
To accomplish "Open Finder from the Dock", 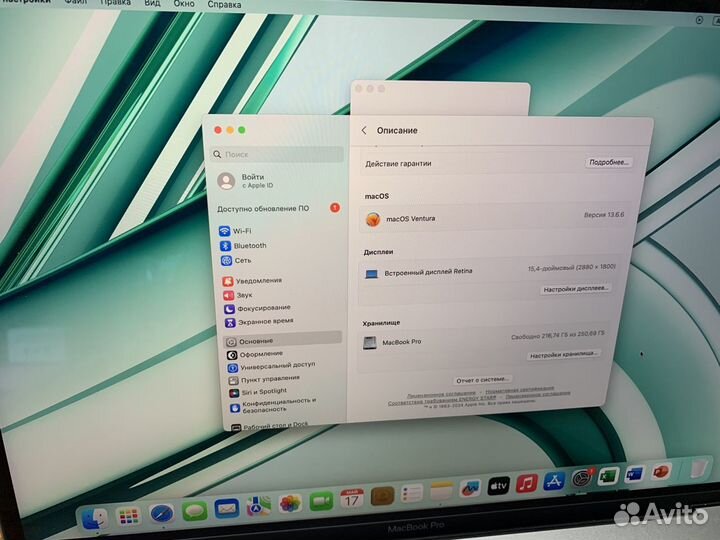I will [95, 519].
